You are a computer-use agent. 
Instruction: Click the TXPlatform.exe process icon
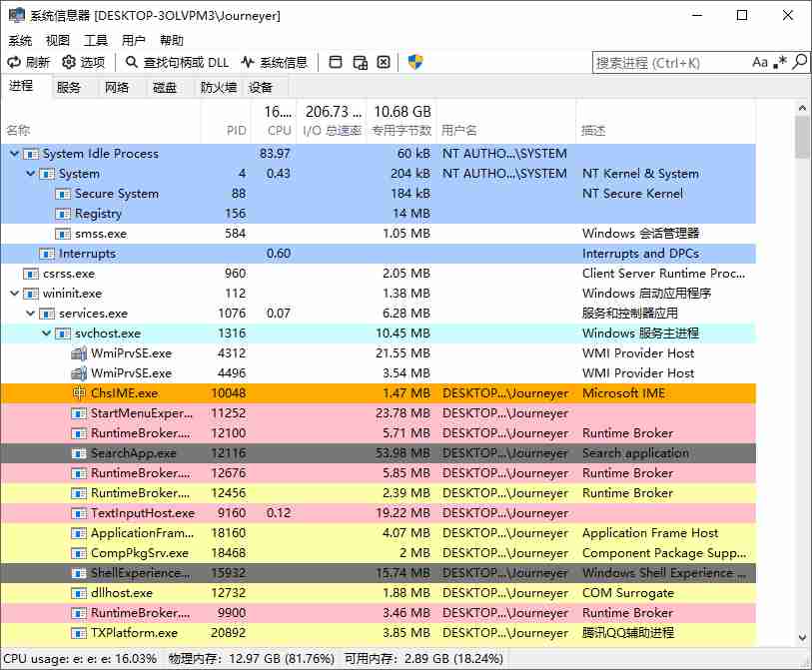click(x=79, y=633)
